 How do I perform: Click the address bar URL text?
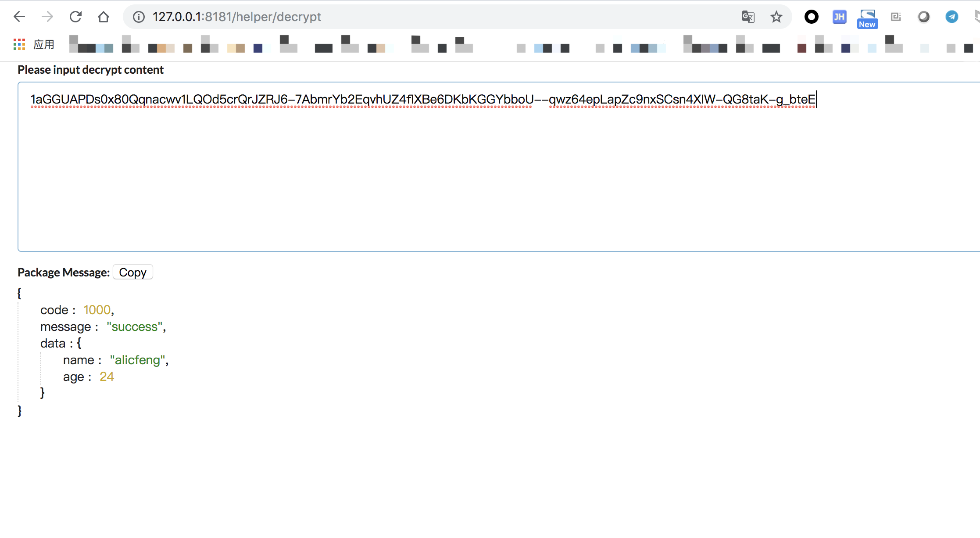[237, 17]
